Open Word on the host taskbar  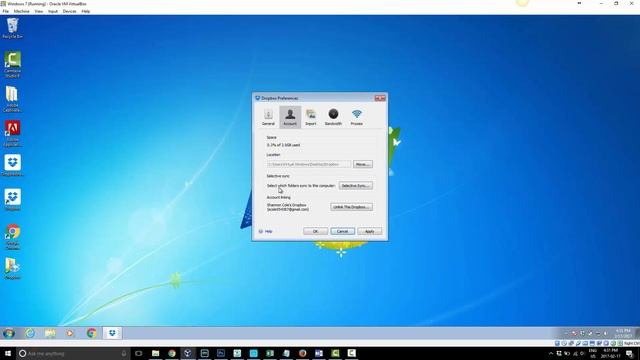[x=319, y=353]
